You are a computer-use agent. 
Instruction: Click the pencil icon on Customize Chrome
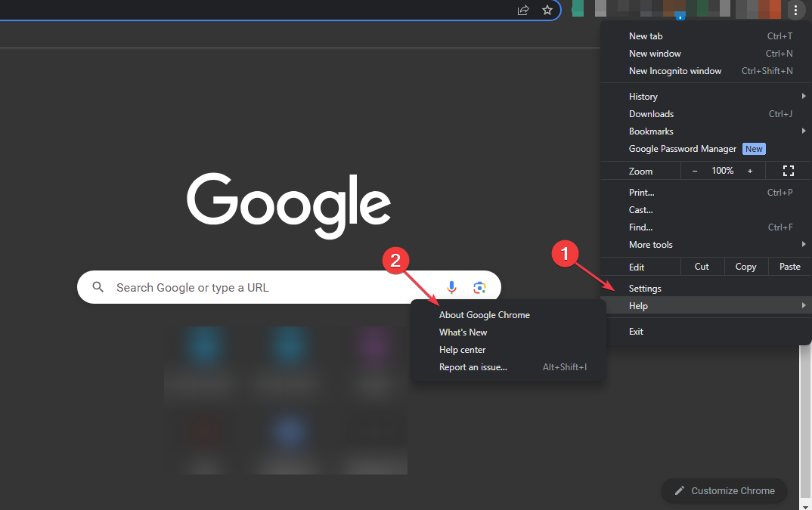pyautogui.click(x=680, y=490)
